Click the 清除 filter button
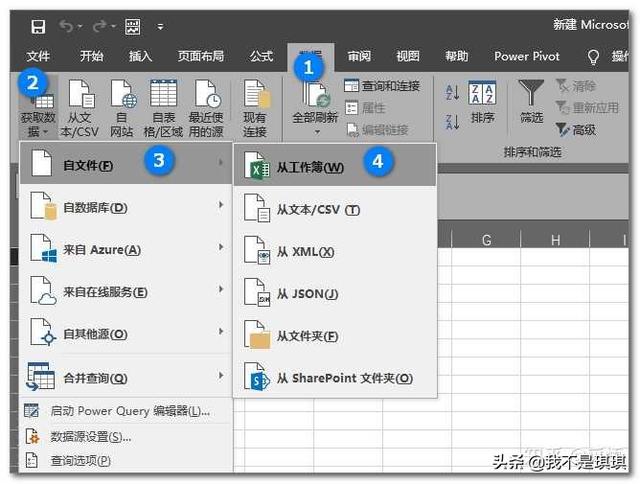The image size is (640, 484). pyautogui.click(x=576, y=86)
